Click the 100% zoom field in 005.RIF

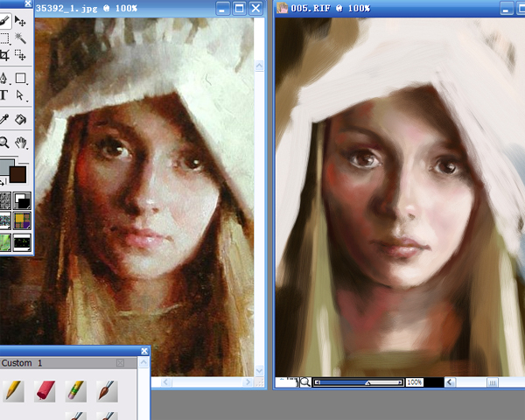tap(414, 382)
